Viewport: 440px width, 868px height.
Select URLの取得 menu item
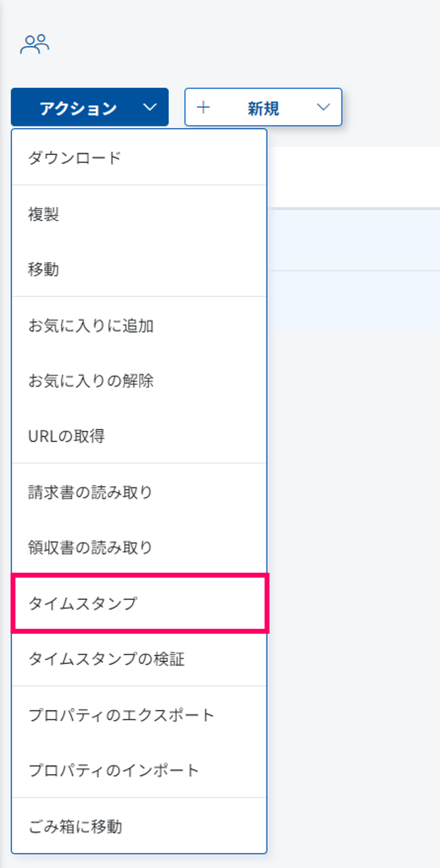66,436
